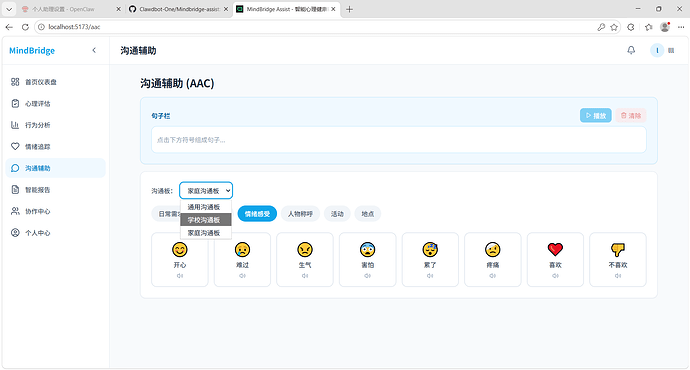Switch to the 活动 category tab
This screenshot has height=370, width=690.
click(x=337, y=214)
